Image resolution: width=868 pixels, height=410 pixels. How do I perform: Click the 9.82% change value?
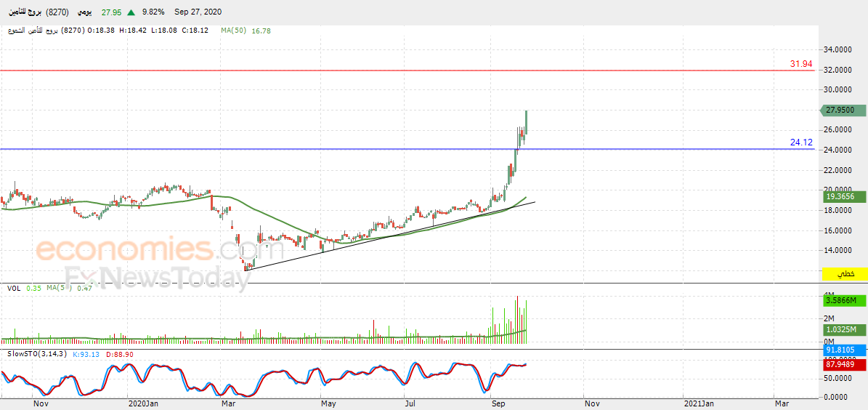coord(153,12)
